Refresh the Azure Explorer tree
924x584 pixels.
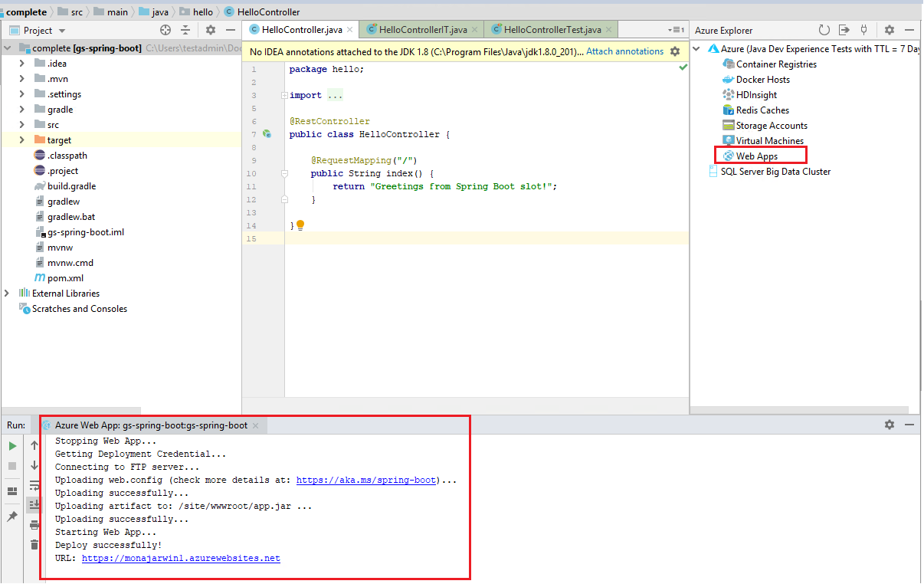coord(823,30)
